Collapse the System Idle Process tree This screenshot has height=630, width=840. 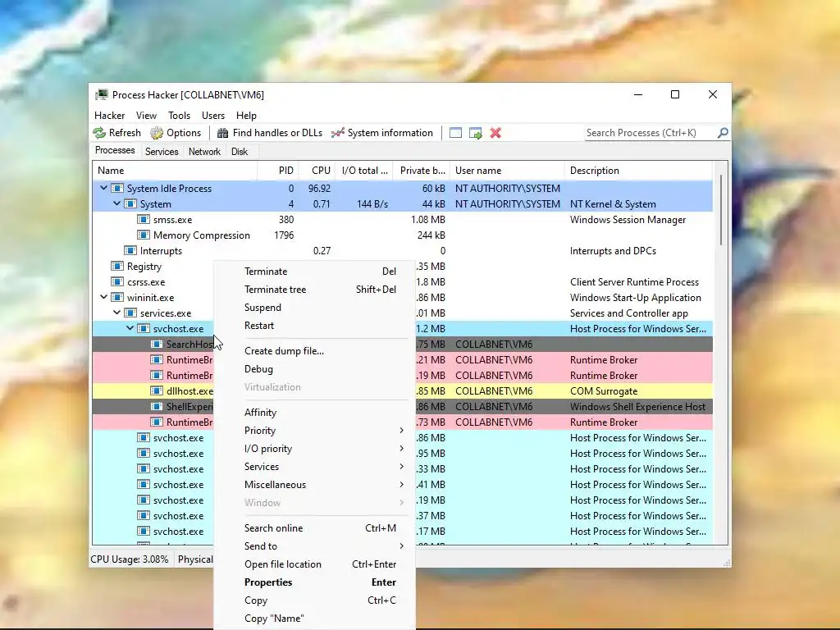104,188
